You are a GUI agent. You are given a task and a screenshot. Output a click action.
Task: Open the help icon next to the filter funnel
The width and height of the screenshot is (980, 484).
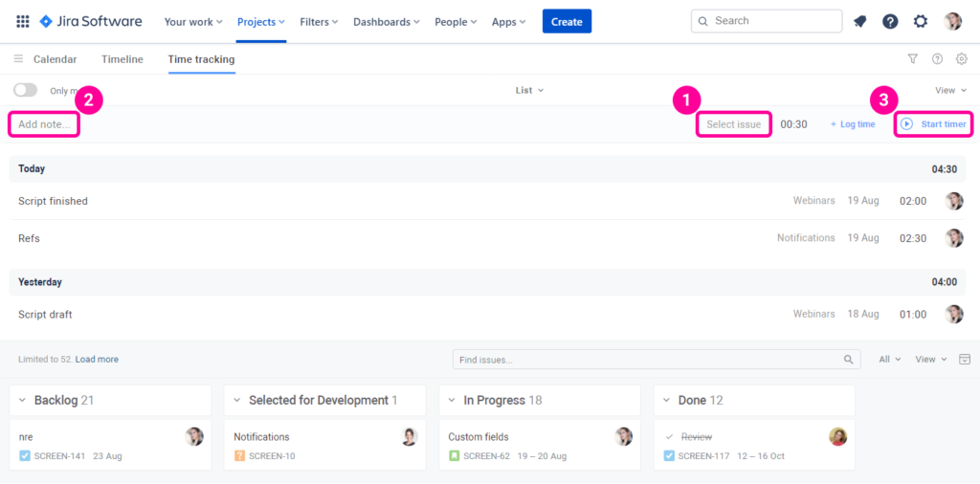click(937, 58)
